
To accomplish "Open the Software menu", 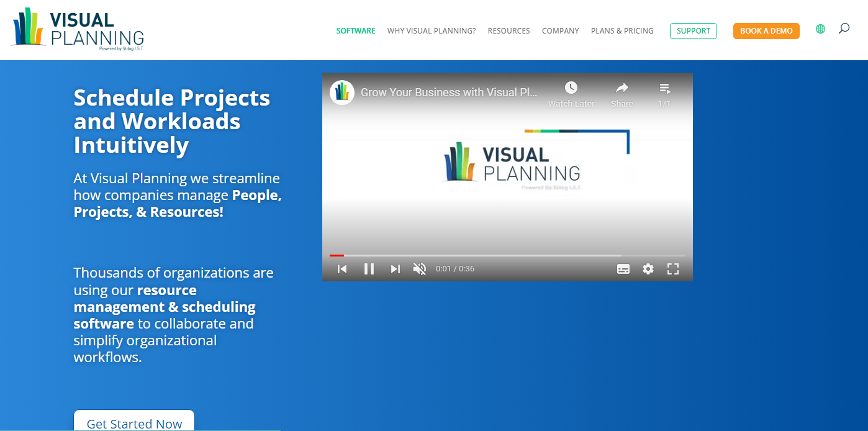I will [356, 31].
